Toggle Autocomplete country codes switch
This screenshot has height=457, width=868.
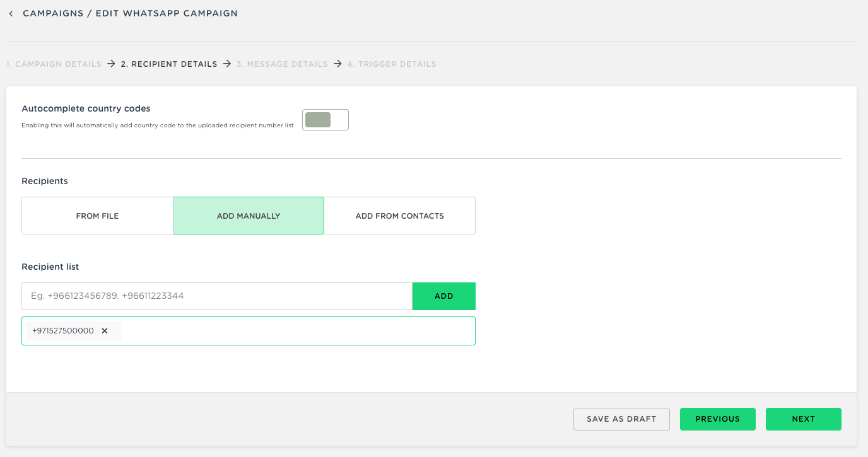click(325, 120)
